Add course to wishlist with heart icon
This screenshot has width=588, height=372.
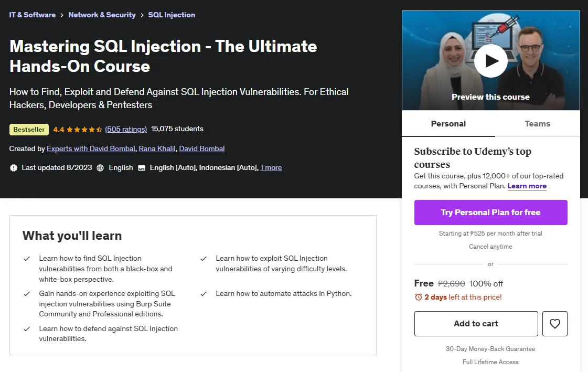554,324
